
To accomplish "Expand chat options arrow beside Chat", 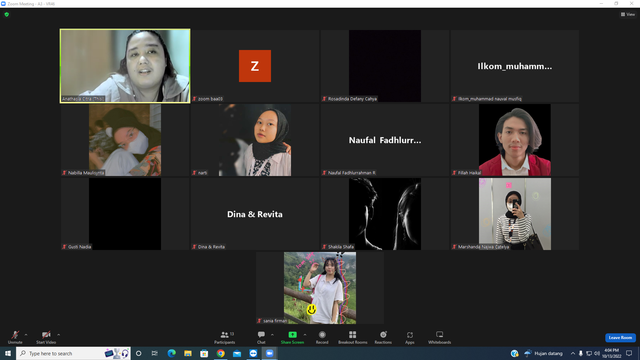I will pyautogui.click(x=272, y=335).
